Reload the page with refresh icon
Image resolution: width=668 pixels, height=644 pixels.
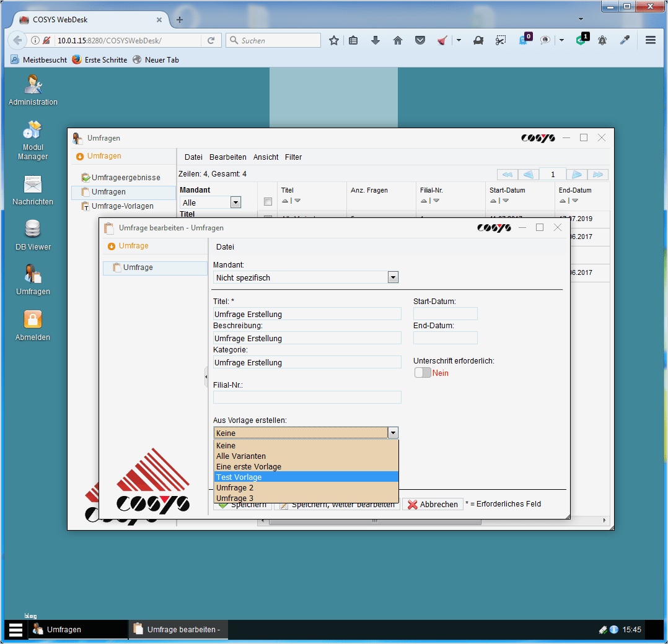coord(211,40)
